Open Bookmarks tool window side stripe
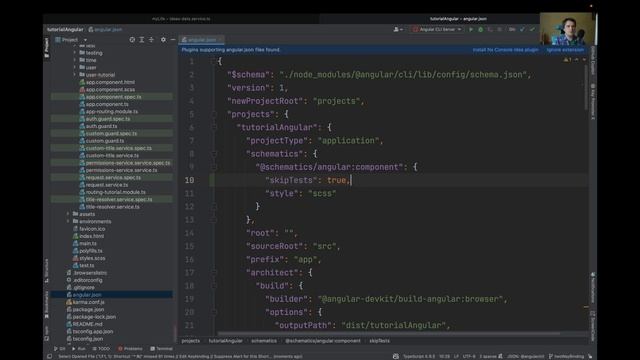 tap(47, 304)
